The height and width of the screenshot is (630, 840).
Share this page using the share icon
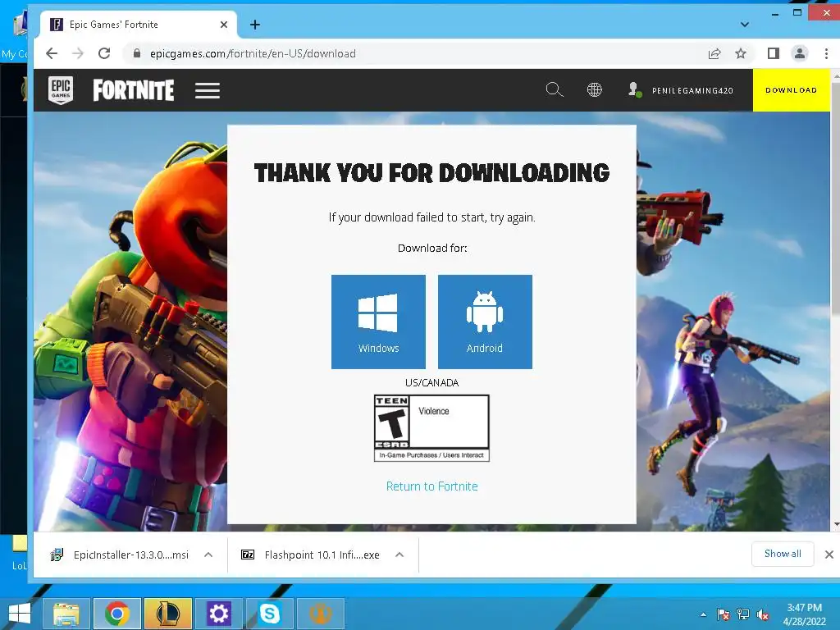click(x=714, y=53)
